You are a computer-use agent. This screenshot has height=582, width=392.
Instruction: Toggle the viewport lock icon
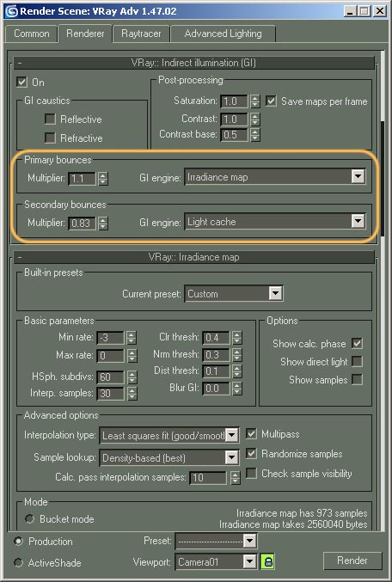(x=268, y=561)
